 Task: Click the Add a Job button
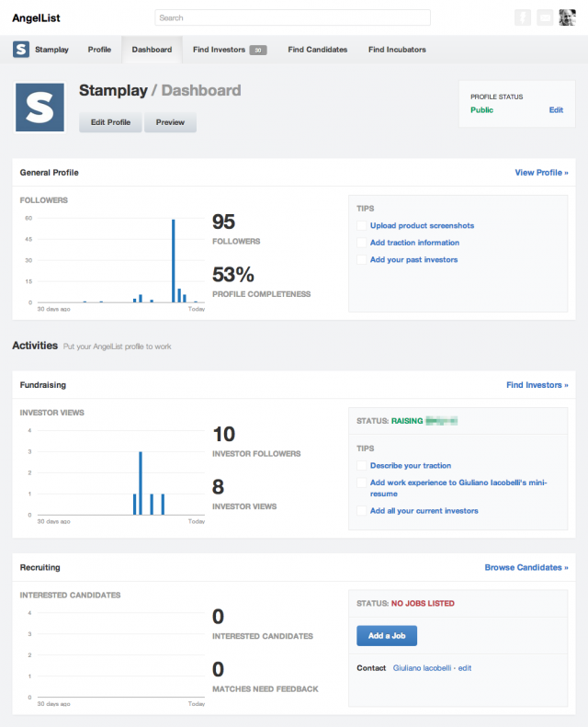tap(387, 636)
